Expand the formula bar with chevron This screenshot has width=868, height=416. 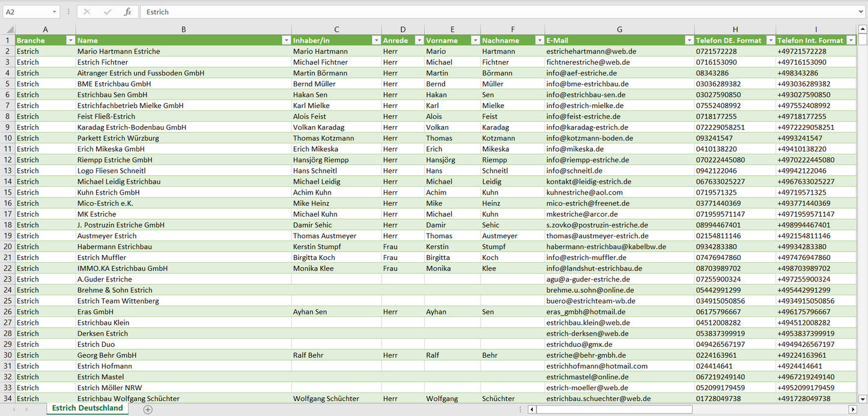pyautogui.click(x=861, y=12)
